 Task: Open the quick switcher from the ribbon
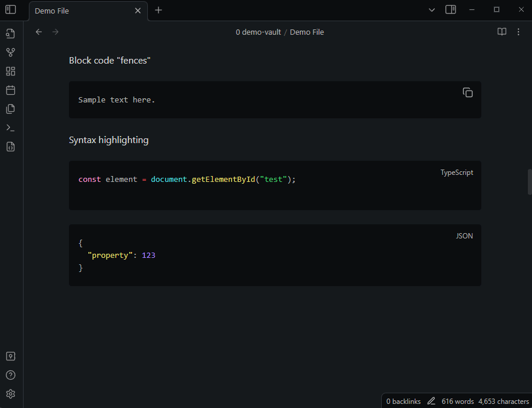[x=11, y=34]
